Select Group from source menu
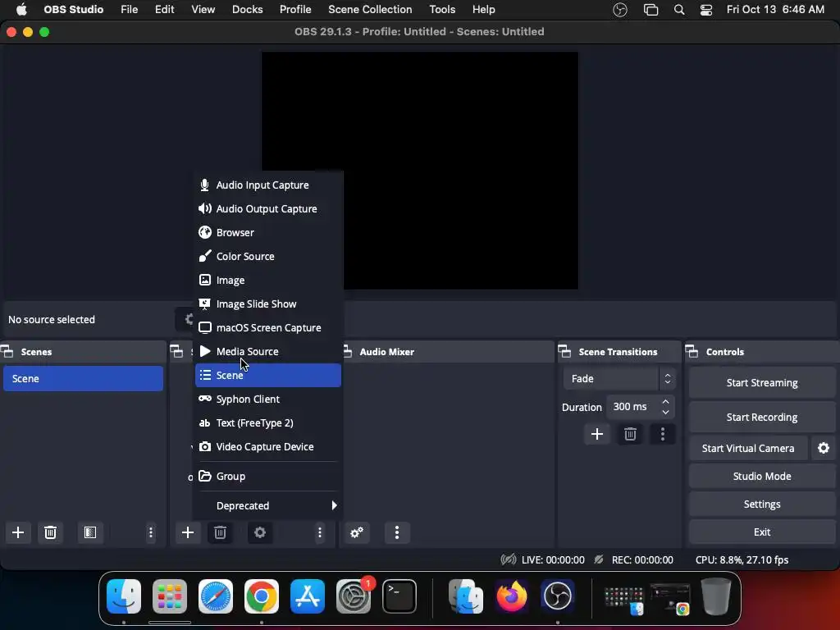 tap(268, 477)
